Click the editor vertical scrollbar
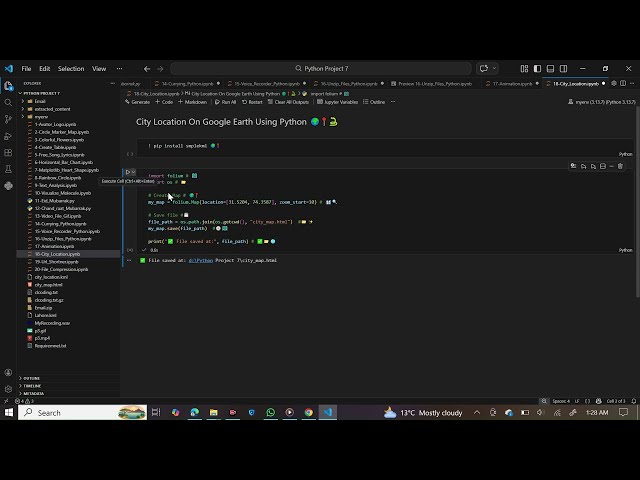This screenshot has height=480, width=640. click(x=637, y=204)
